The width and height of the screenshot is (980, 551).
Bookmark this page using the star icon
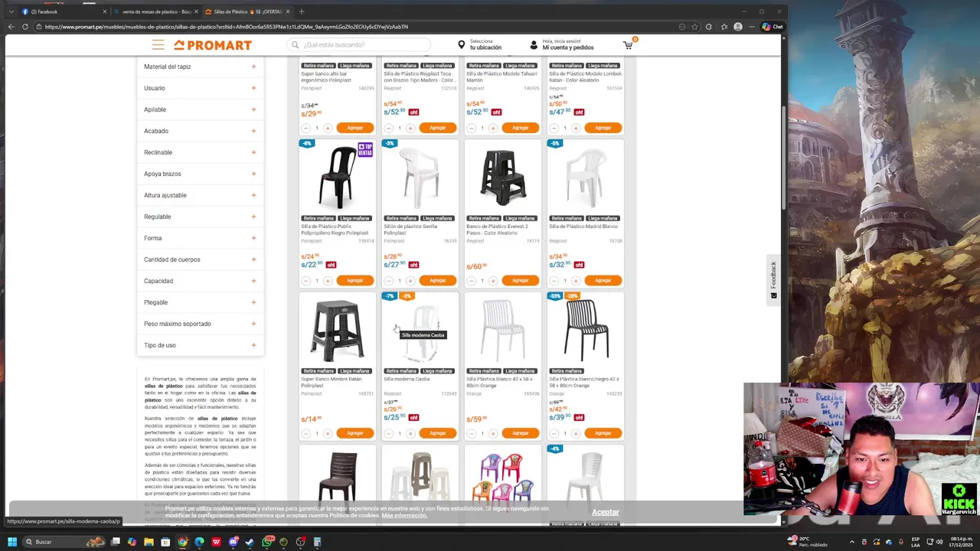point(694,27)
